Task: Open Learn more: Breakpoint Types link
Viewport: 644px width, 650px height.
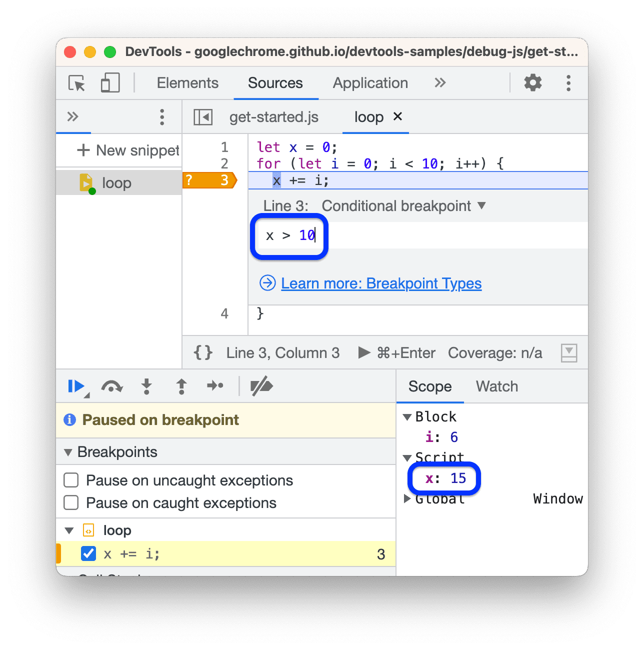Action: [381, 283]
